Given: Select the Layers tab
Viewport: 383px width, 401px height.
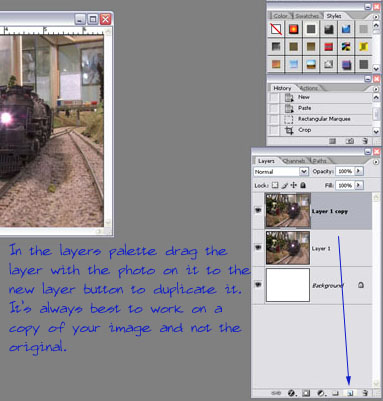Looking at the screenshot, I should click(x=266, y=161).
